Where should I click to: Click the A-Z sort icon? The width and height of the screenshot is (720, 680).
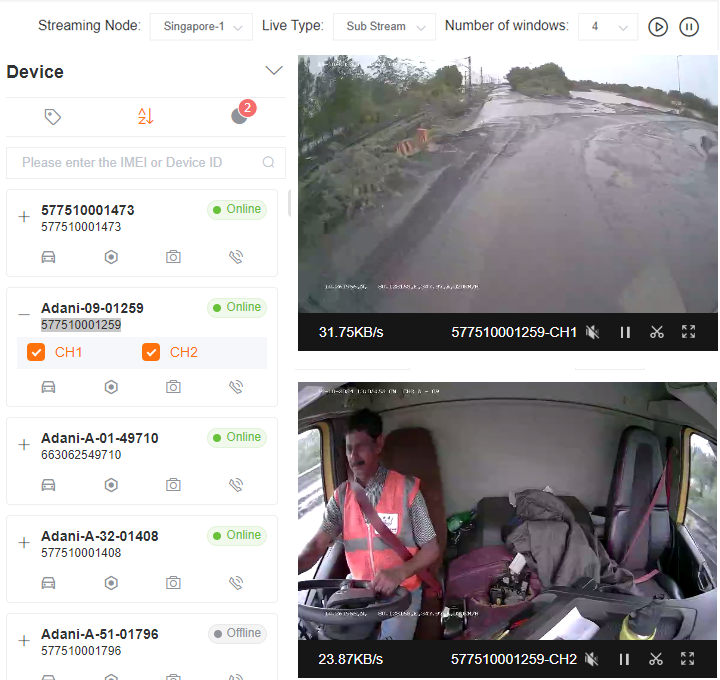146,116
